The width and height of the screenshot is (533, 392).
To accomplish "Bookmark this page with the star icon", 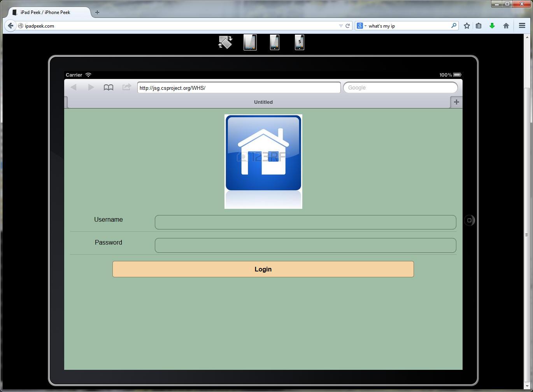I will pyautogui.click(x=467, y=26).
